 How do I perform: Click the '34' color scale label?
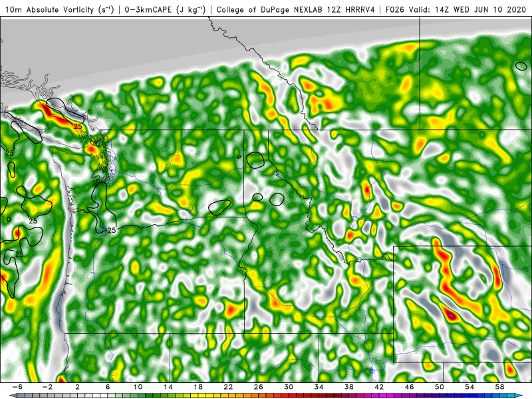(319, 387)
